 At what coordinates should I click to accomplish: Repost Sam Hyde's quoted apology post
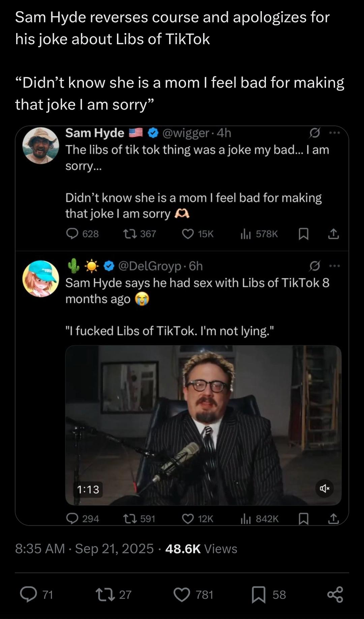coord(130,234)
